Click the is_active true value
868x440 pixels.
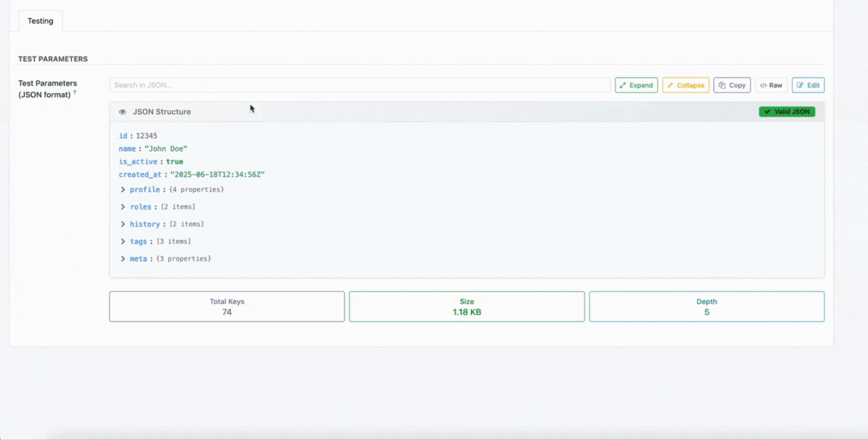(174, 162)
